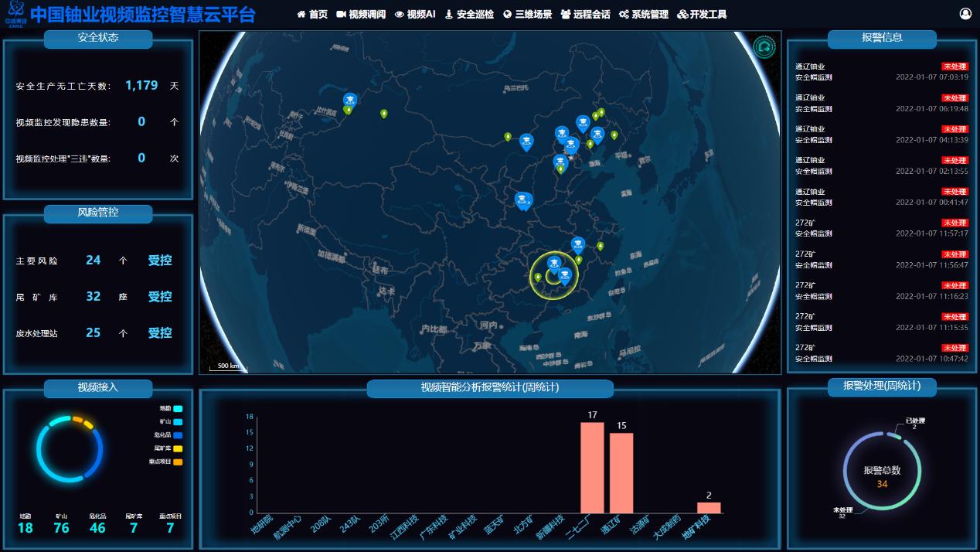
Task: Click the 新疆科技 axis label
Action: pos(550,526)
